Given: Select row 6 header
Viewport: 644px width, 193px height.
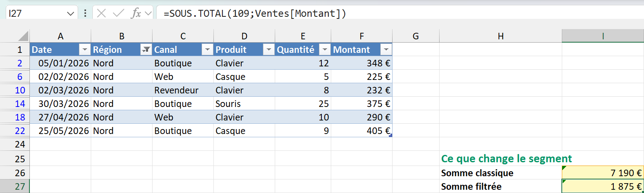Looking at the screenshot, I should 15,77.
